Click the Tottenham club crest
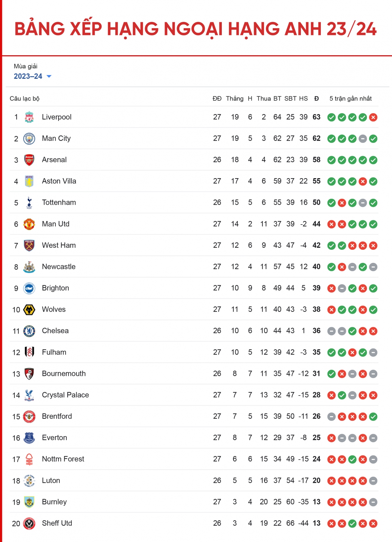 pos(29,203)
